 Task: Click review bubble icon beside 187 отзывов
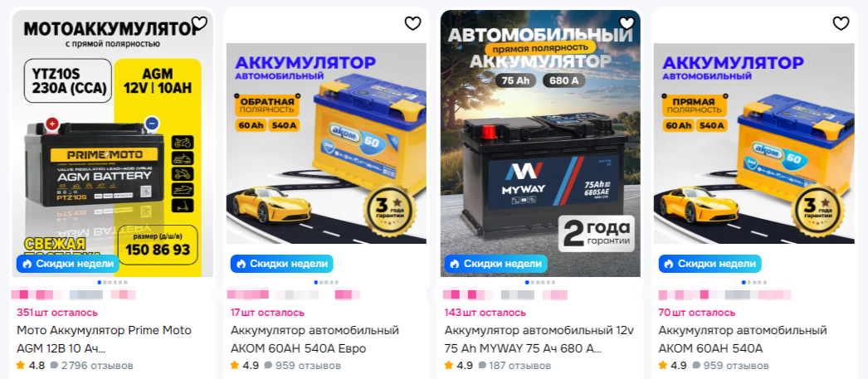pos(481,366)
